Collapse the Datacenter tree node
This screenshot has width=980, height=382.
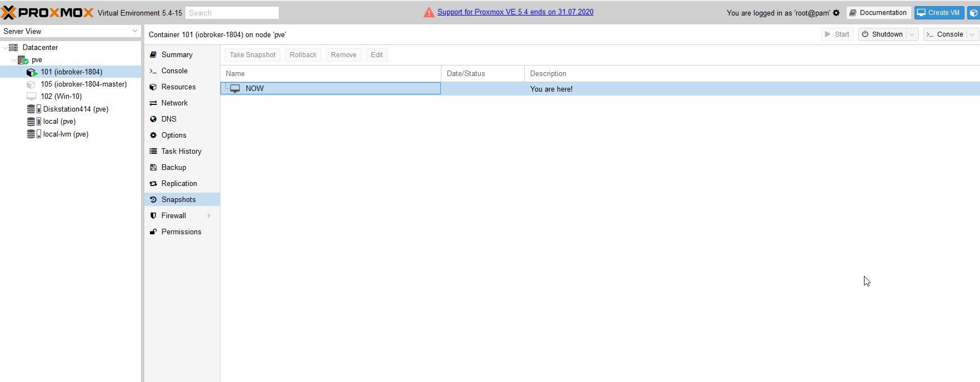click(5, 48)
